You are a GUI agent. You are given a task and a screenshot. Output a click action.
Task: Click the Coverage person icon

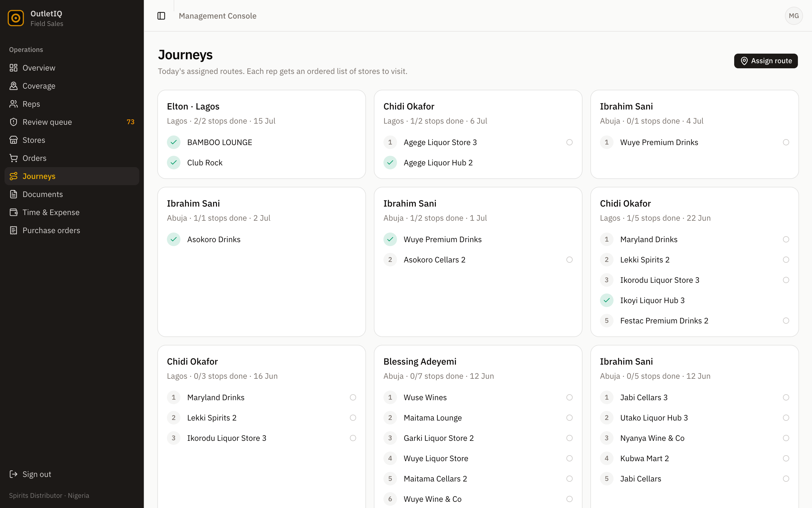click(x=14, y=86)
